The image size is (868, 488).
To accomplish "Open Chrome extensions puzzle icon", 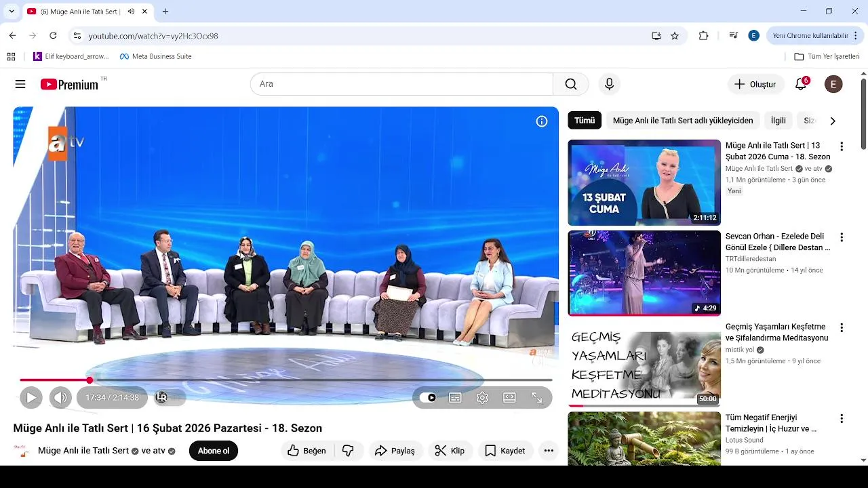I will click(x=703, y=36).
